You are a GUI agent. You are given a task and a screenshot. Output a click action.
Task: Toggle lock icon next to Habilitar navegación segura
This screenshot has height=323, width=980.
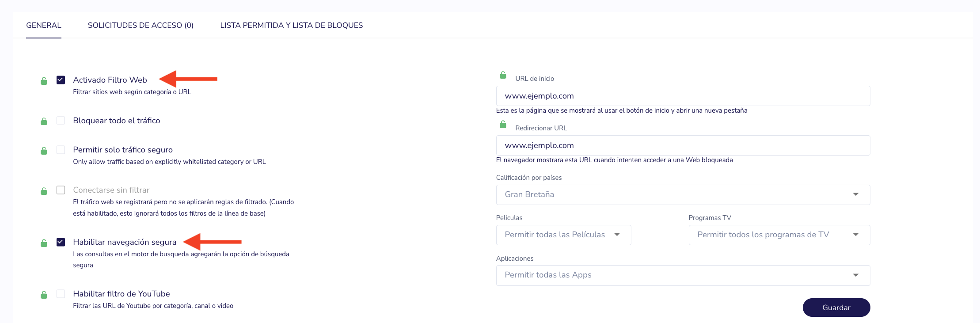pyautogui.click(x=44, y=243)
